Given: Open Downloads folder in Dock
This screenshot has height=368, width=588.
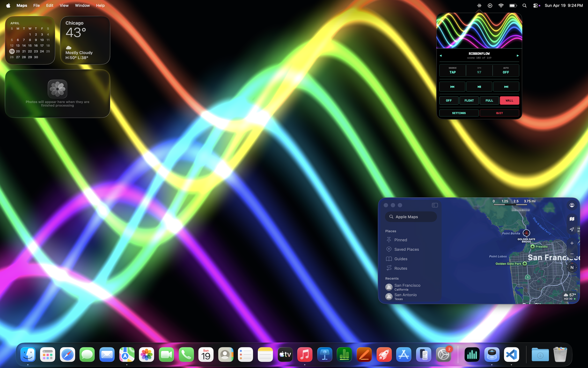Looking at the screenshot, I should (x=540, y=355).
